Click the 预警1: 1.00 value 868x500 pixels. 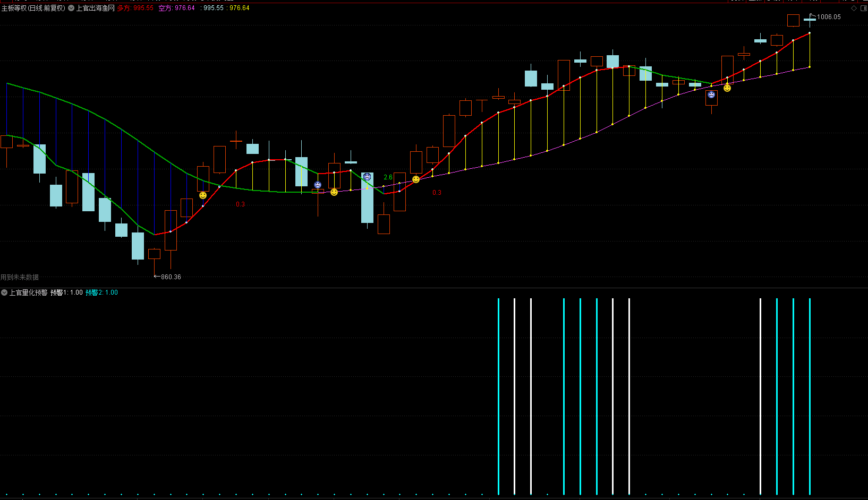click(x=67, y=292)
